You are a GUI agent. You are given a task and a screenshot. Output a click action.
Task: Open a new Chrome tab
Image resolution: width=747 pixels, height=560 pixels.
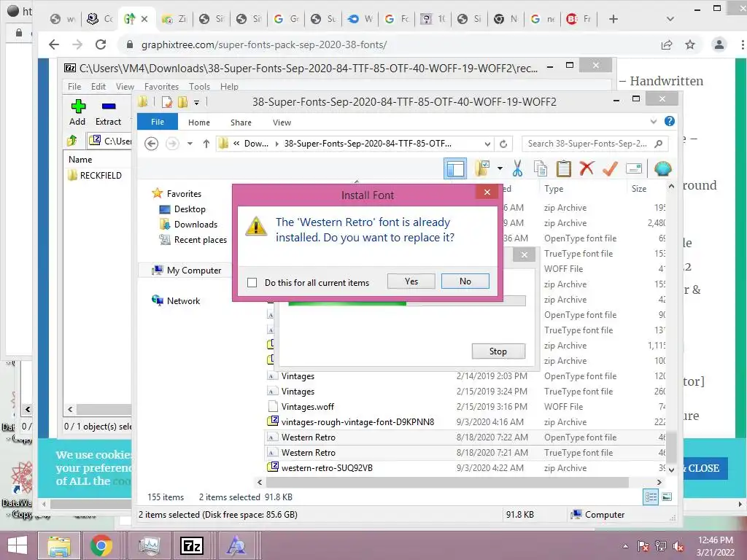coord(614,19)
